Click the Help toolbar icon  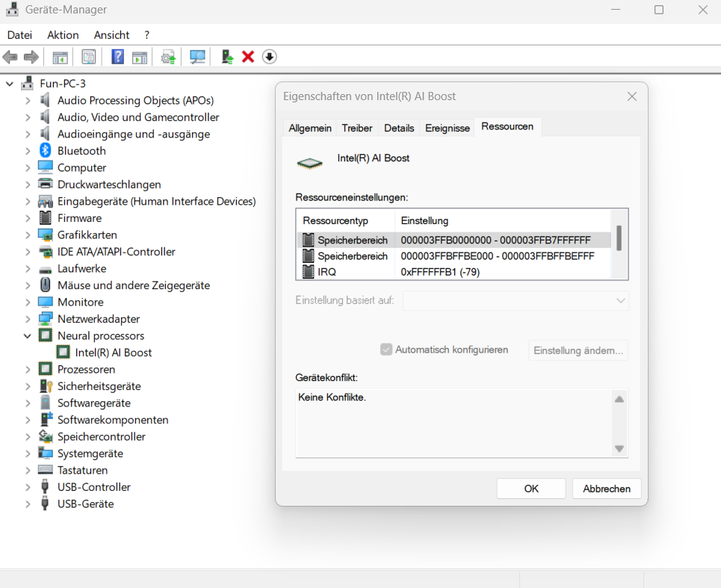117,57
